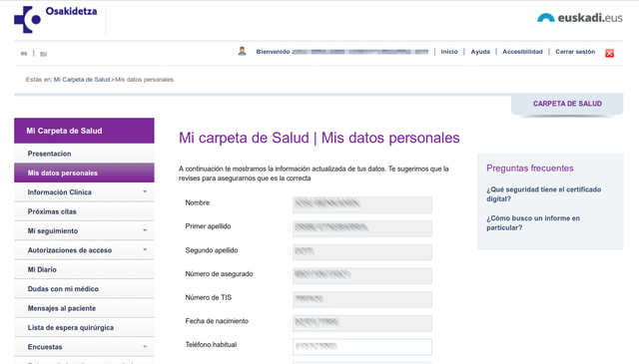Open Mi seguimiento menu item
The width and height of the screenshot is (639, 364).
pos(84,230)
